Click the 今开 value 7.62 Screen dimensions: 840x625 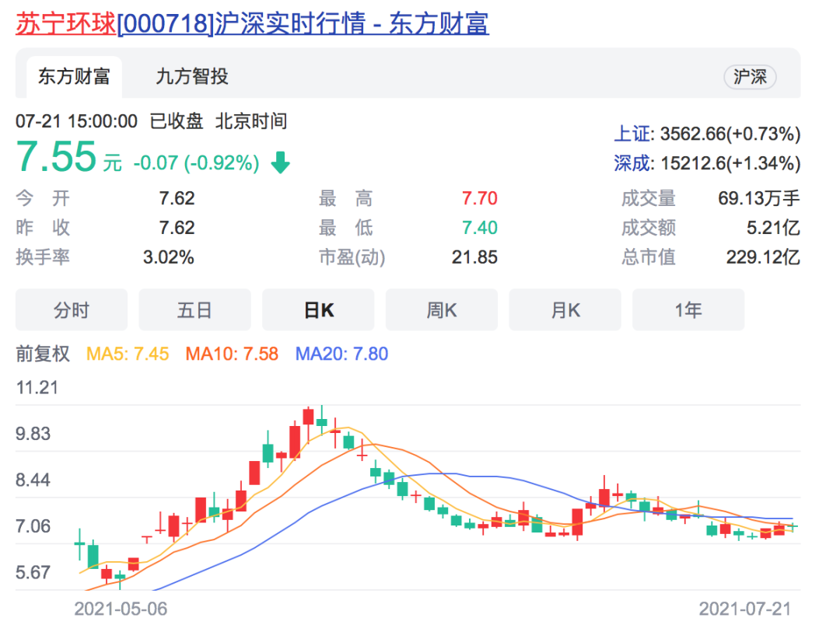177,199
